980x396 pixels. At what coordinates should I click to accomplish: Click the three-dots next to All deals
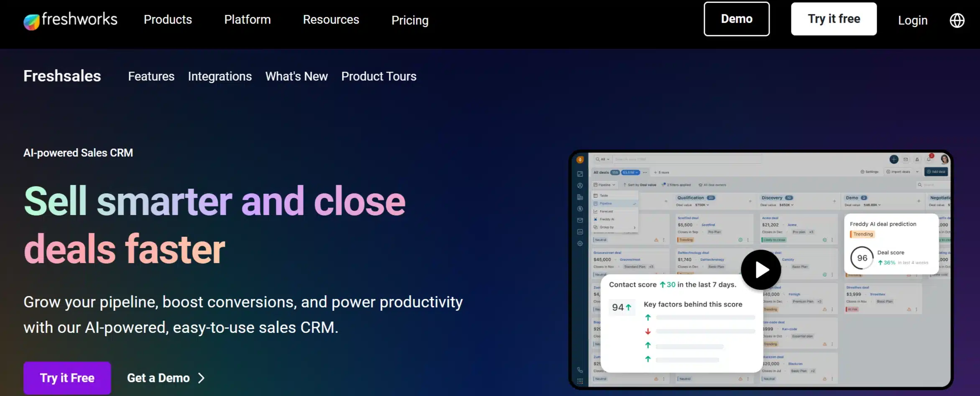(645, 172)
